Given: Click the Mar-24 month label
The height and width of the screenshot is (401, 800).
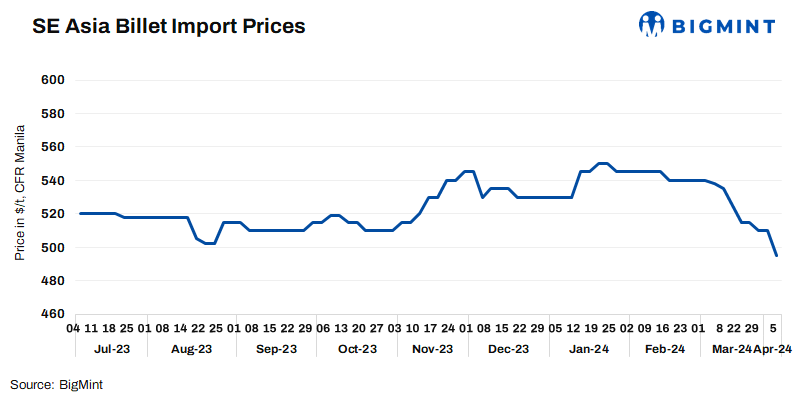Looking at the screenshot, I should click(x=731, y=349).
